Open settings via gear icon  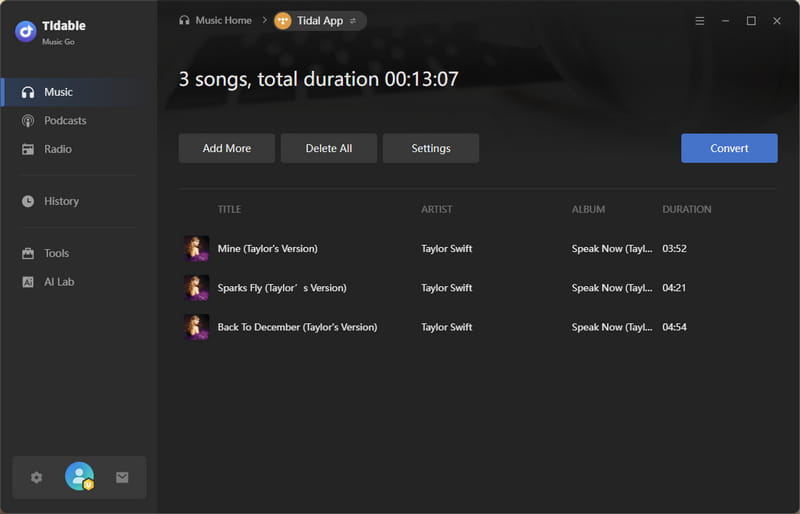[36, 478]
